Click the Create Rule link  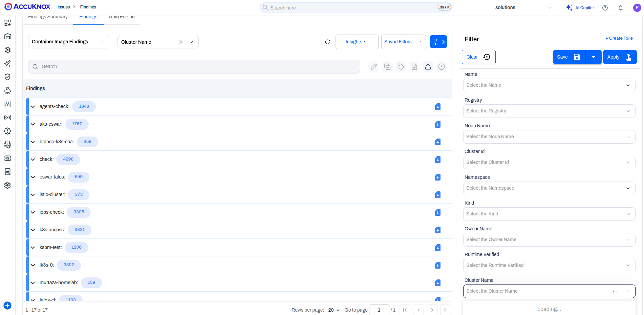point(619,38)
